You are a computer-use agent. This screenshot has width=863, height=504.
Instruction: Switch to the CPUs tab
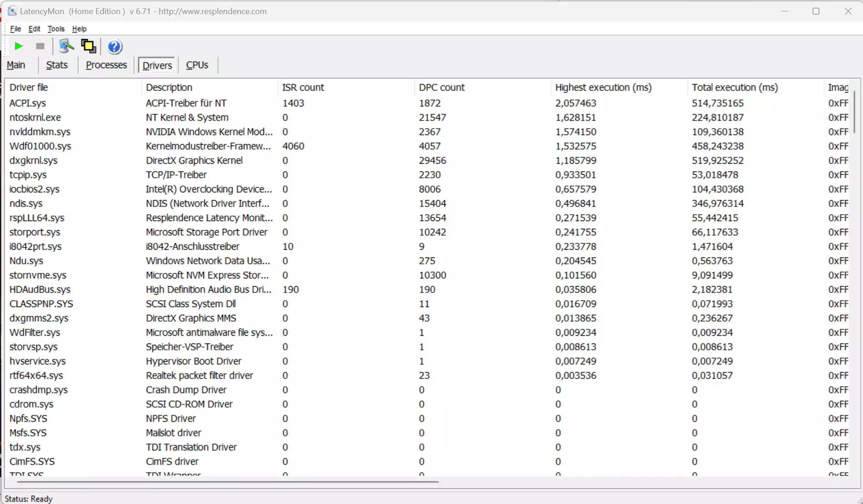point(197,65)
